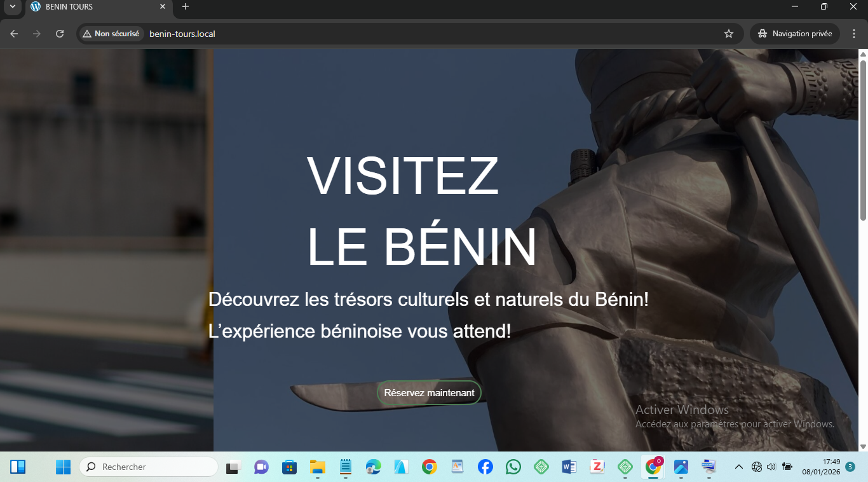
Task: Open the network globe icon in the tray
Action: (756, 467)
